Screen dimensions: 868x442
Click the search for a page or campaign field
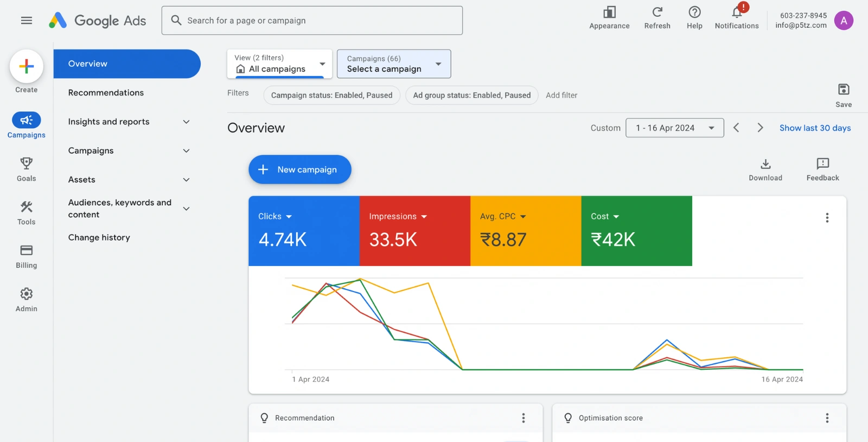point(312,21)
